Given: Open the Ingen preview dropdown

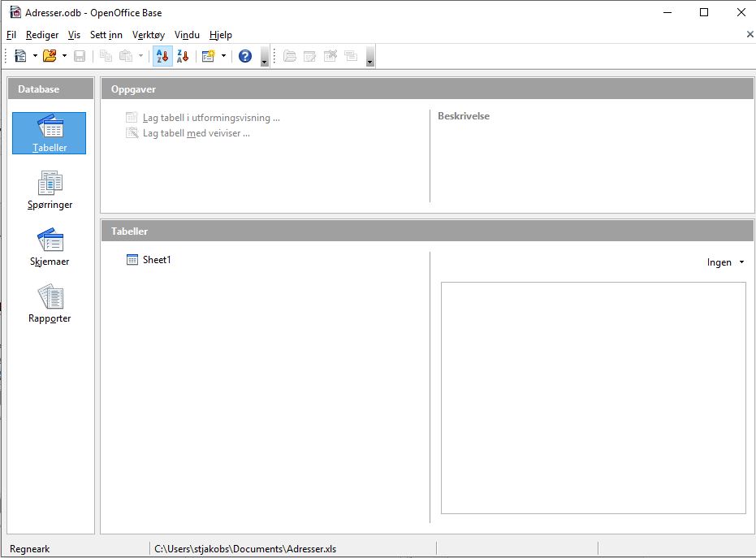Looking at the screenshot, I should (x=726, y=262).
